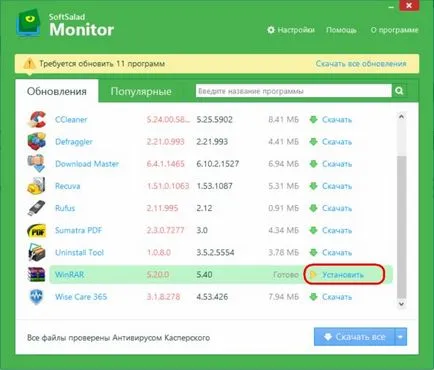Click the WinRAR program icon
The image size is (434, 370).
36,274
